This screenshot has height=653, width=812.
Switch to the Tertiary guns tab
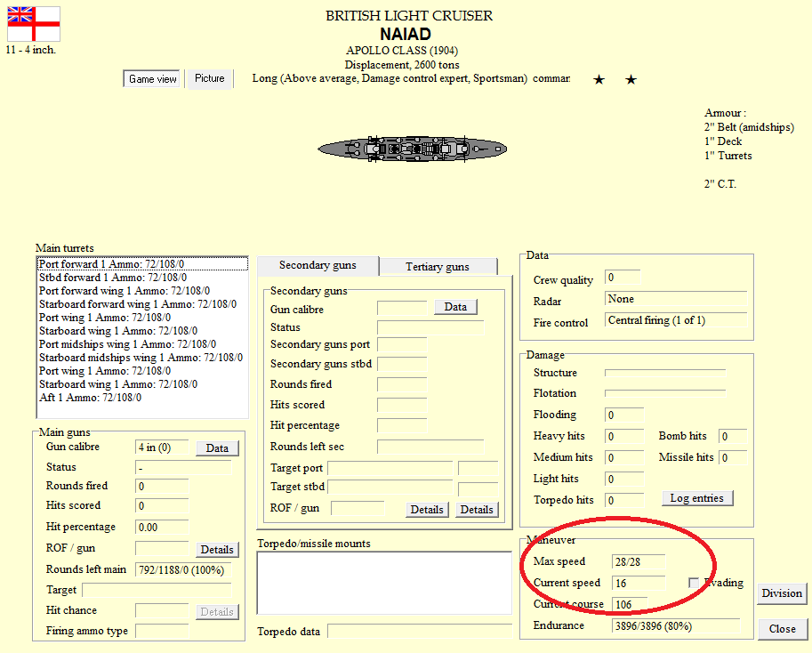(438, 267)
